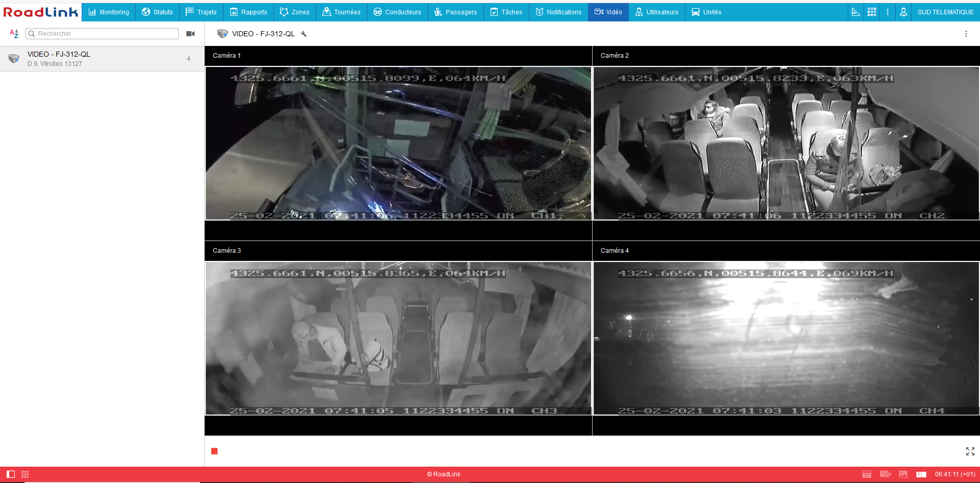This screenshot has height=483, width=980.
Task: Toggle the grid layout view in the footer
Action: coord(25,474)
